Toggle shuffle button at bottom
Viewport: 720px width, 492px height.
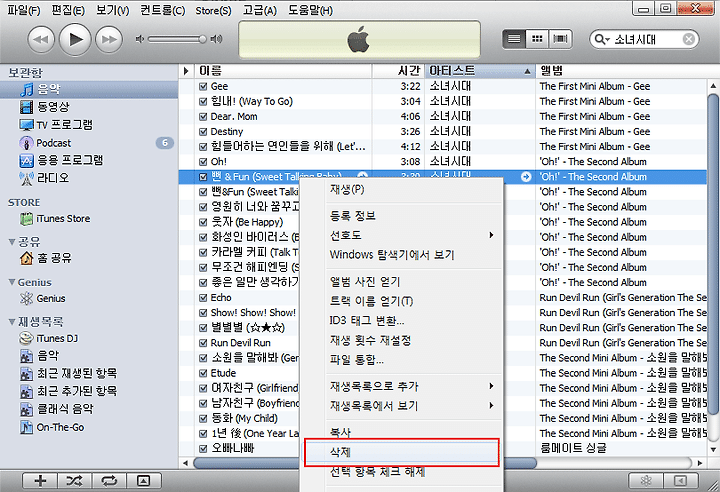pyautogui.click(x=74, y=481)
